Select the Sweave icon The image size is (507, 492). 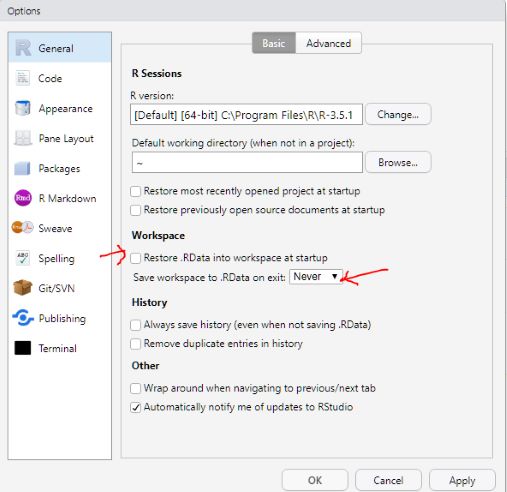pos(23,228)
